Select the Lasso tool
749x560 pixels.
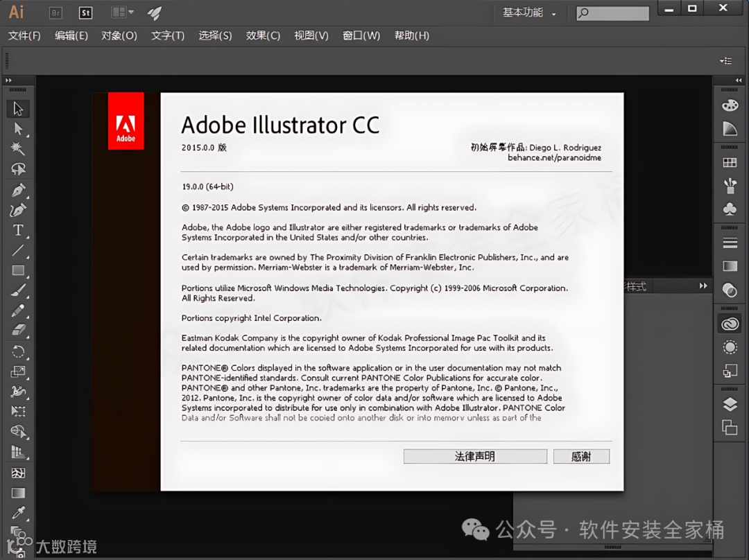(x=18, y=169)
